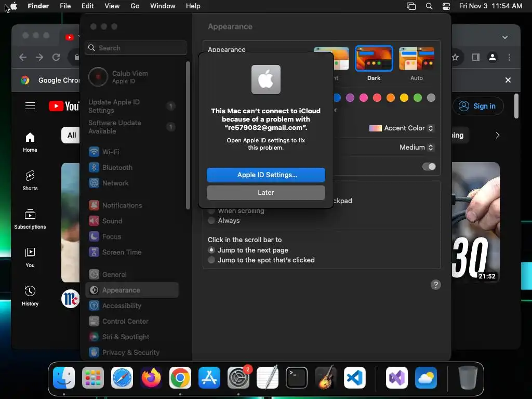Open Apple ID Settings from the dialog

265,175
